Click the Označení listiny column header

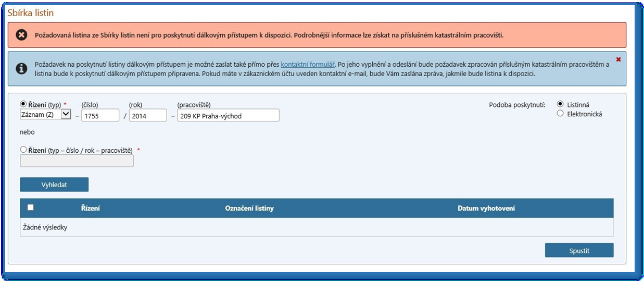pos(249,209)
